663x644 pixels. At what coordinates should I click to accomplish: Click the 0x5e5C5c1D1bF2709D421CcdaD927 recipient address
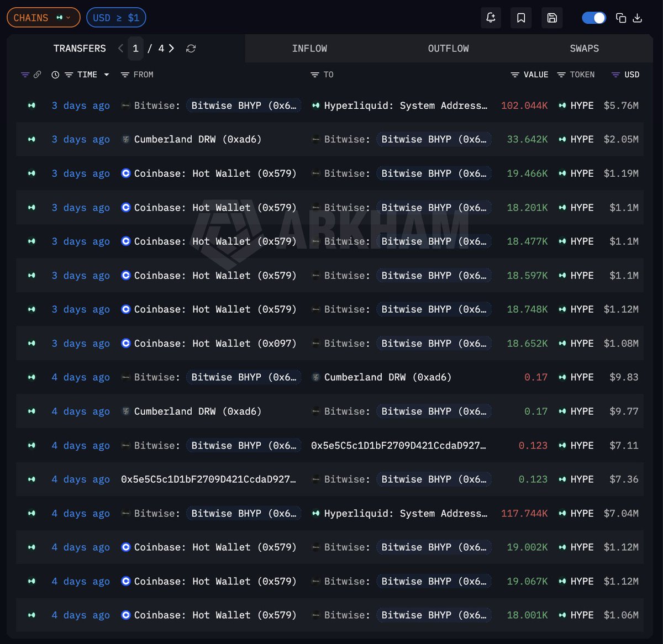398,446
